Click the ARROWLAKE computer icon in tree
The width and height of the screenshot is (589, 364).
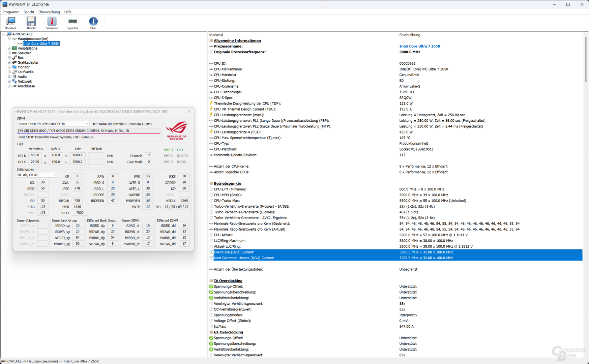tap(9, 34)
